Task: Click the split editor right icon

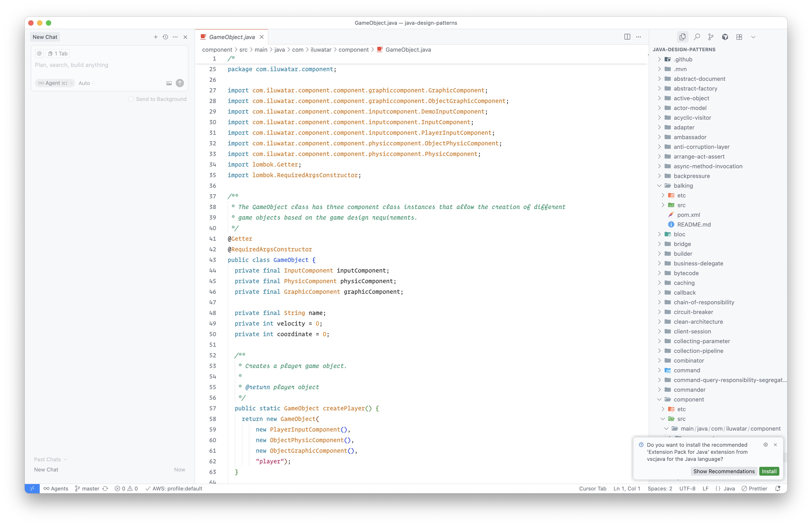Action: tap(627, 37)
